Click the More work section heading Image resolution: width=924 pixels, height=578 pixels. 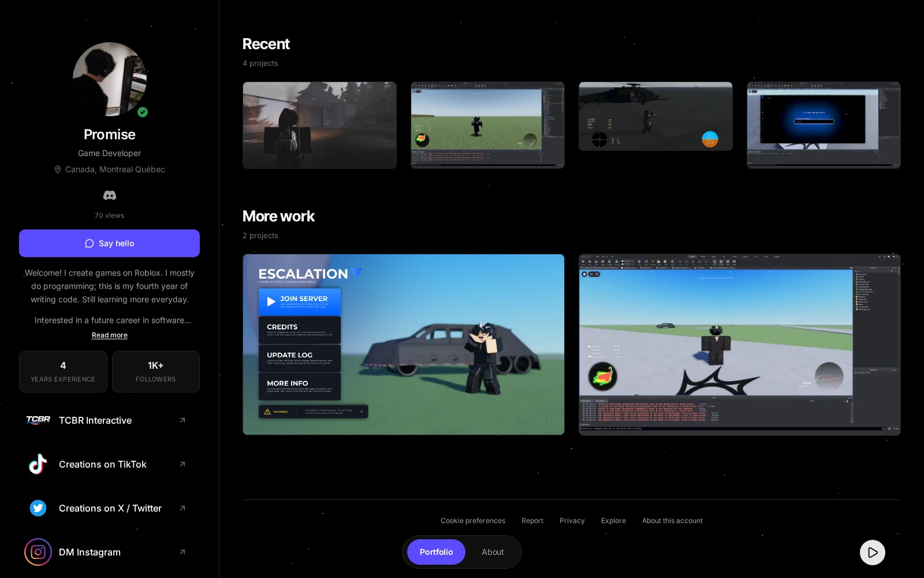point(278,216)
